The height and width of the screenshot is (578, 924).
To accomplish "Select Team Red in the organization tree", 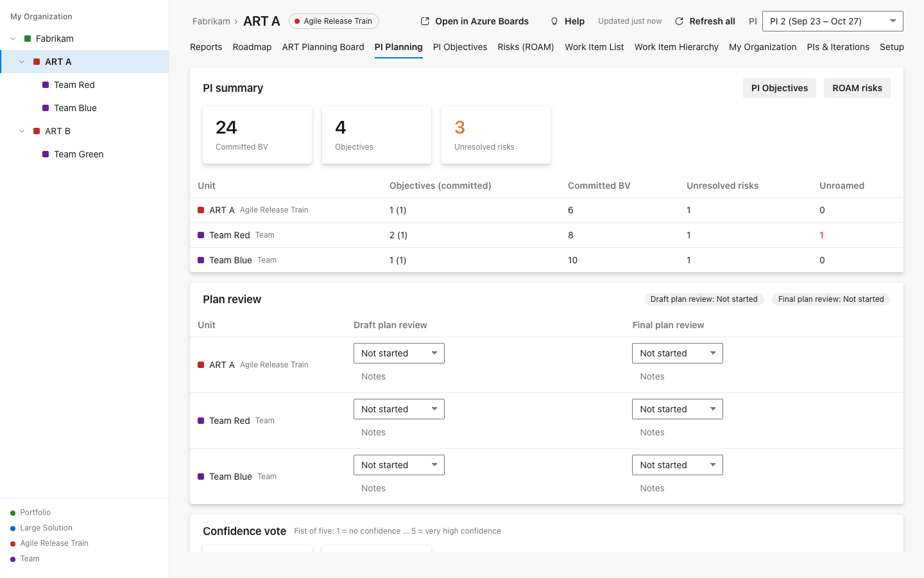I will (x=85, y=85).
